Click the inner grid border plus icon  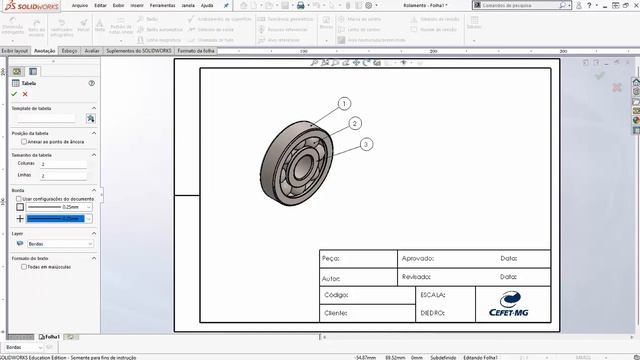point(20,219)
